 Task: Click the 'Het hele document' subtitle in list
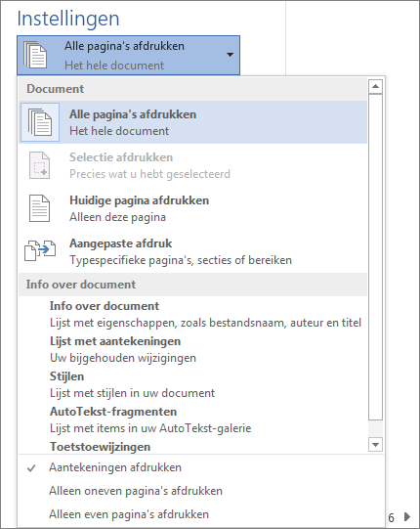[x=119, y=131]
